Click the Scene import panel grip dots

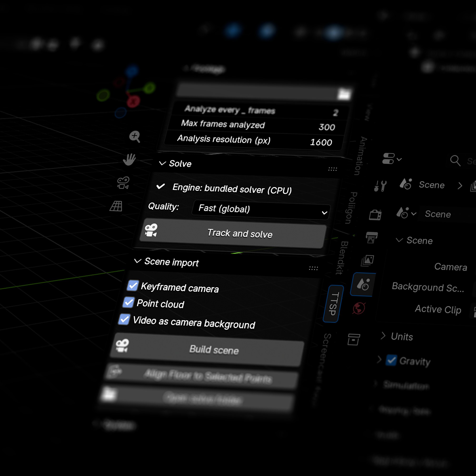[x=313, y=268]
